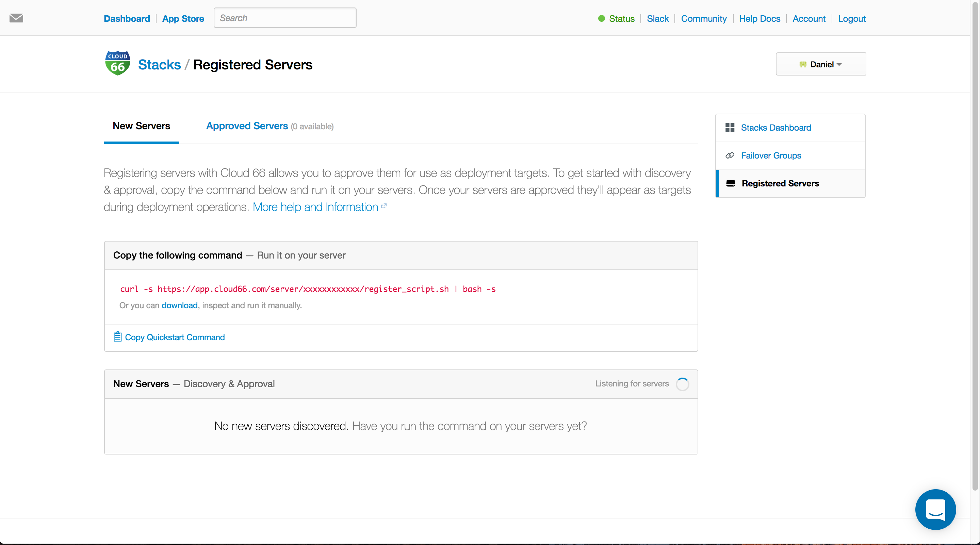Click the envelope mail icon

16,18
